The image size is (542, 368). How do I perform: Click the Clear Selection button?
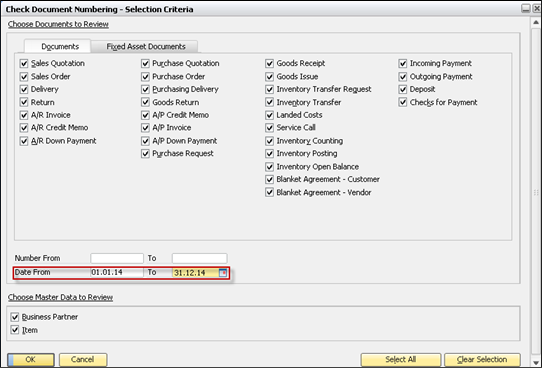(482, 359)
